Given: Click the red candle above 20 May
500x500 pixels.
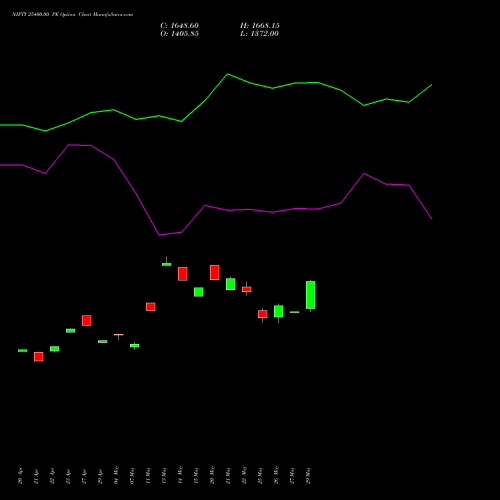Looking at the screenshot, I should (x=215, y=272).
